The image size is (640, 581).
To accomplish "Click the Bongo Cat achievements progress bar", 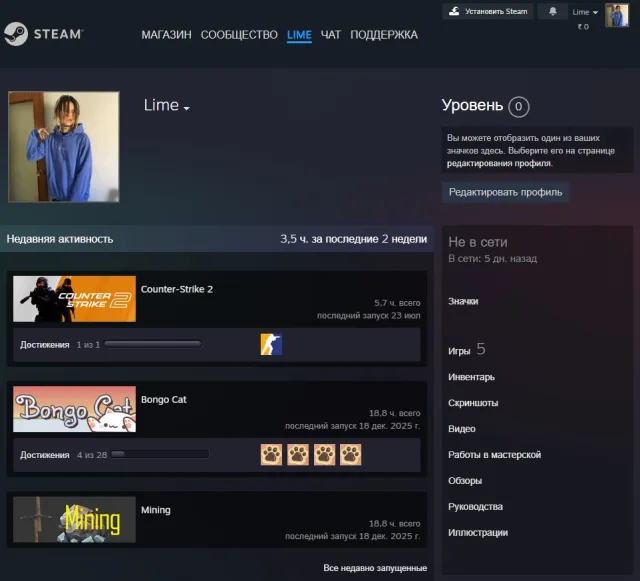I will point(160,454).
